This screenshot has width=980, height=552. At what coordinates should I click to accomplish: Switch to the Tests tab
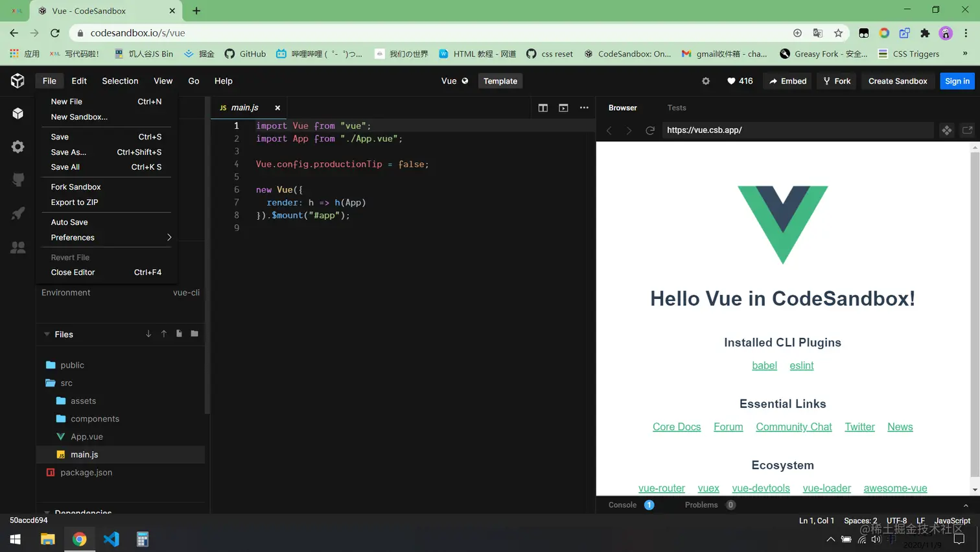677,108
